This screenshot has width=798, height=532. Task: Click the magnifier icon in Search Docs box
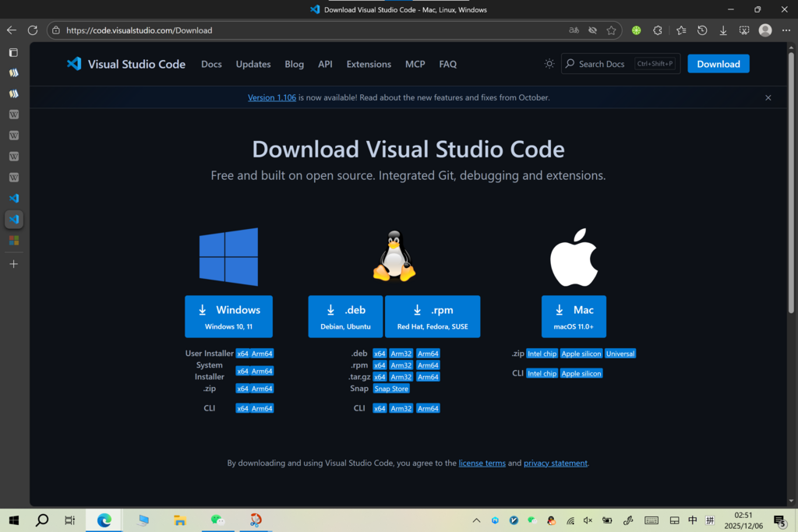[570, 63]
